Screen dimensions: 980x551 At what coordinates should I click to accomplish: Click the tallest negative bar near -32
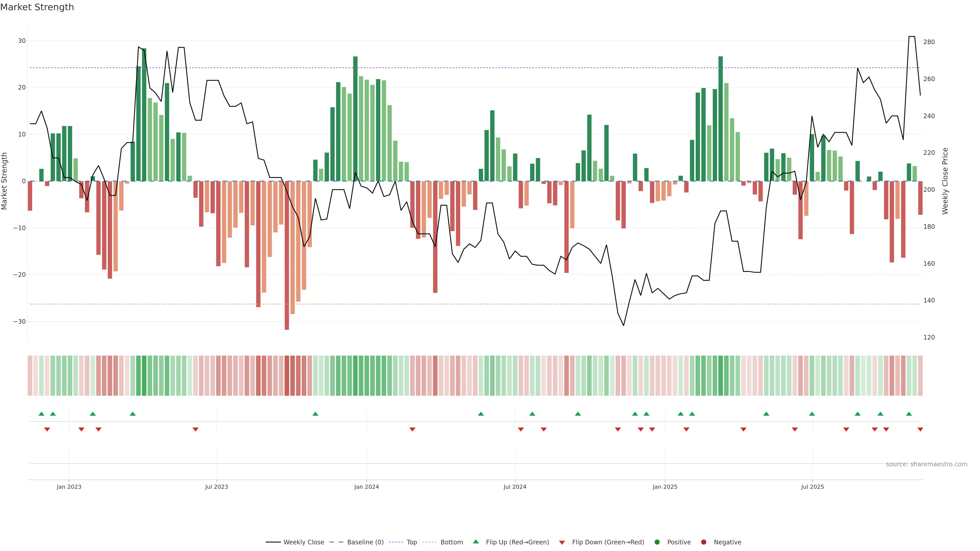(287, 266)
